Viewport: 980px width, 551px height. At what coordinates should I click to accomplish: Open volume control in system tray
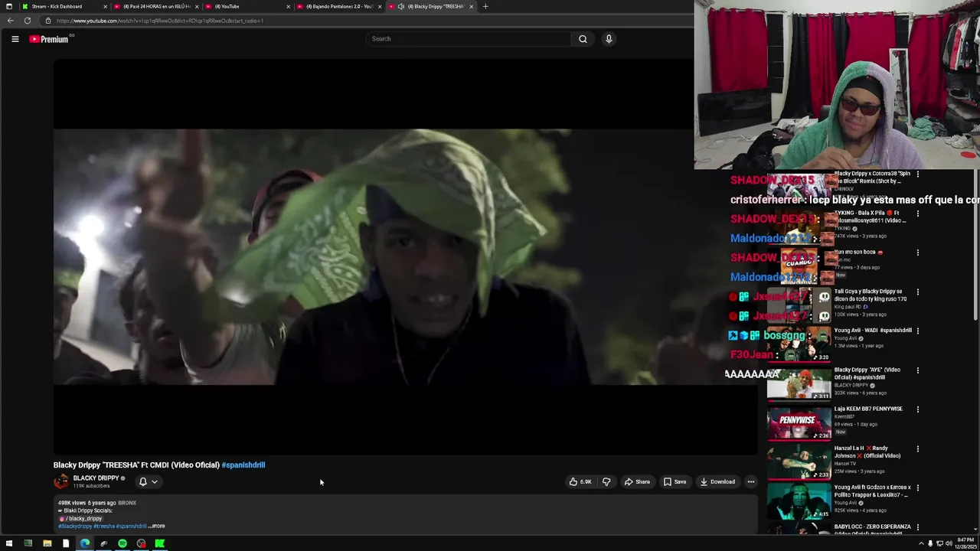coord(949,544)
